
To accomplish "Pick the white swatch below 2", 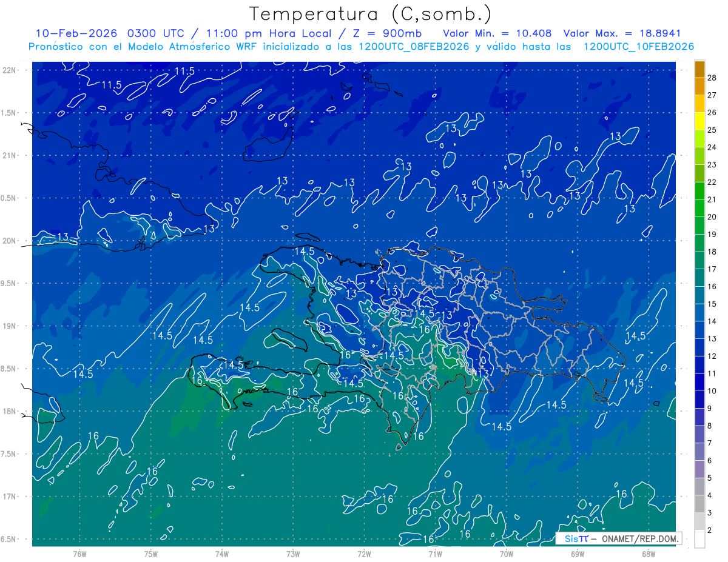I will click(699, 539).
